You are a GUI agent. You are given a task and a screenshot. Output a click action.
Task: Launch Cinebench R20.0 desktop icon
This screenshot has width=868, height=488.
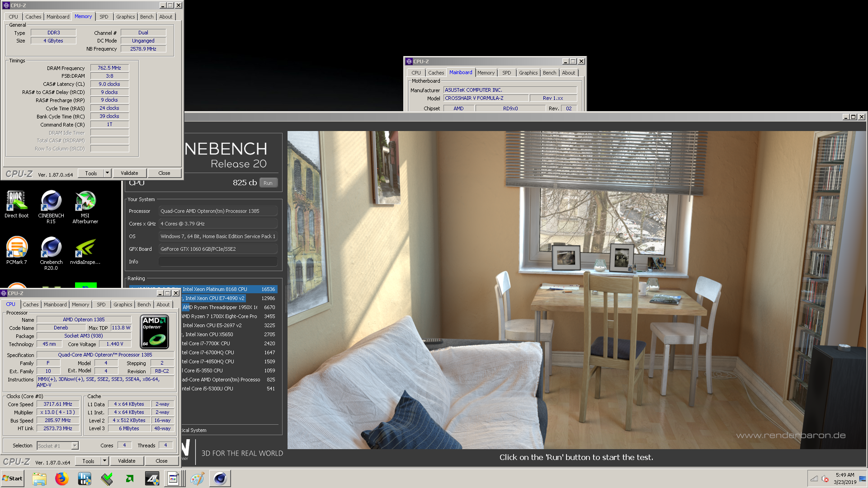[x=51, y=253]
